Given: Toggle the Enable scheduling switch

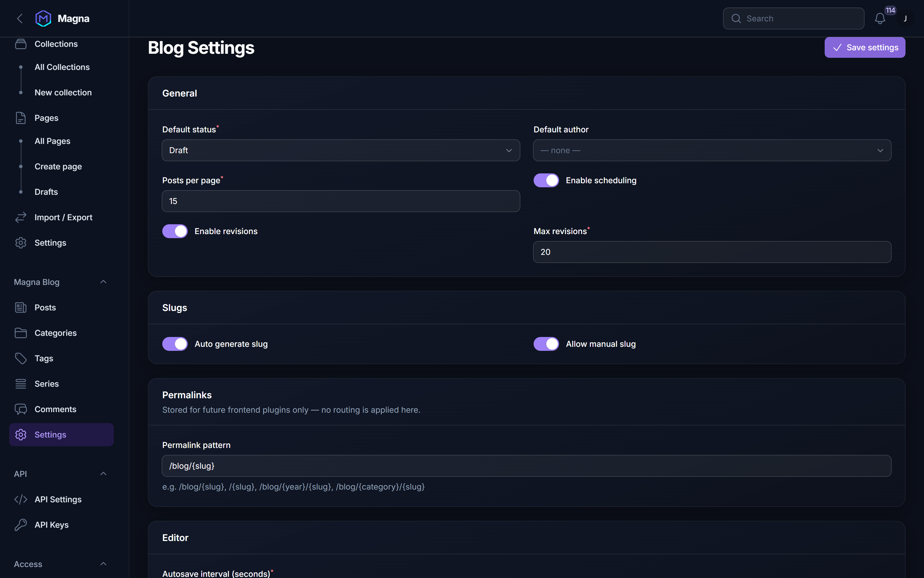Looking at the screenshot, I should tap(546, 180).
